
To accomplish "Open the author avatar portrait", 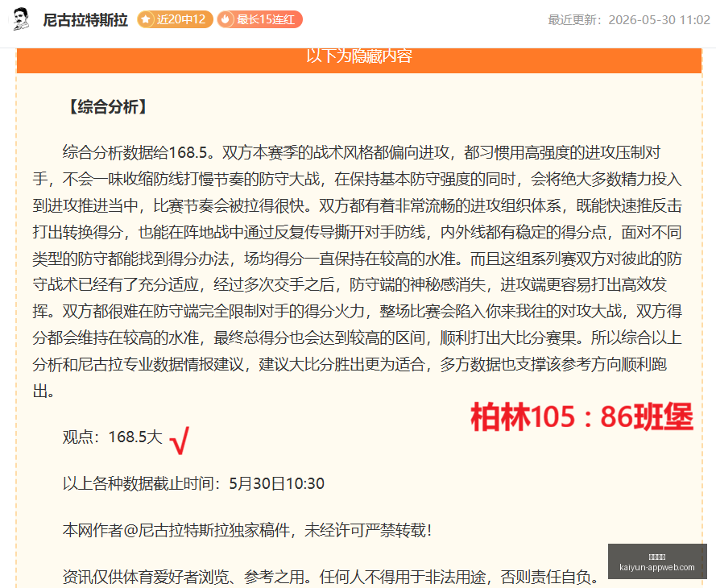I will pyautogui.click(x=21, y=19).
